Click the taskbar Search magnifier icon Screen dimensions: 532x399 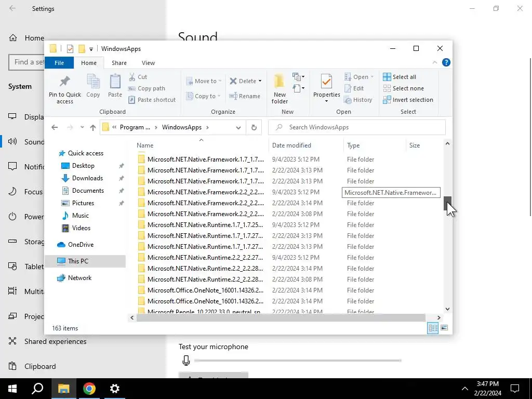(37, 389)
